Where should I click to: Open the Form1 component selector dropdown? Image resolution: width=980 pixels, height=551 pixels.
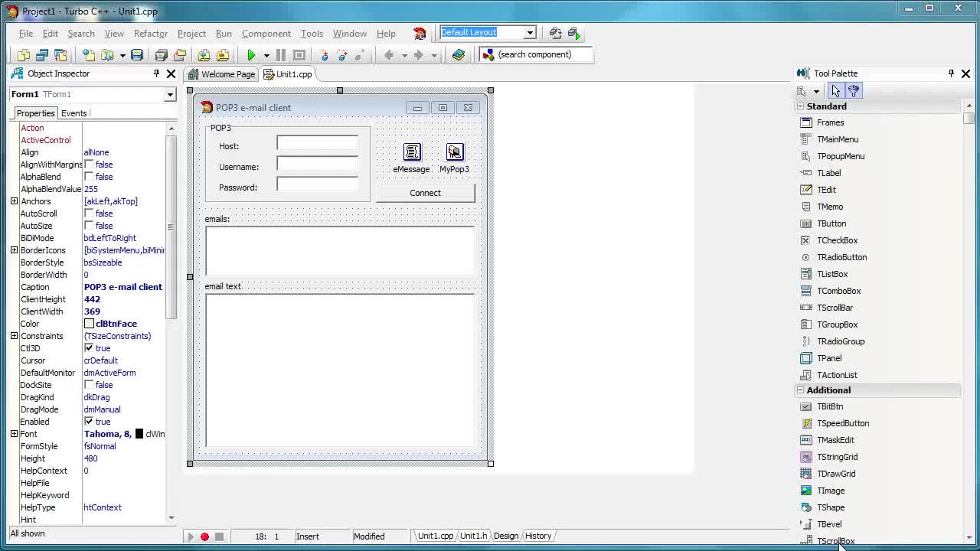coord(170,94)
